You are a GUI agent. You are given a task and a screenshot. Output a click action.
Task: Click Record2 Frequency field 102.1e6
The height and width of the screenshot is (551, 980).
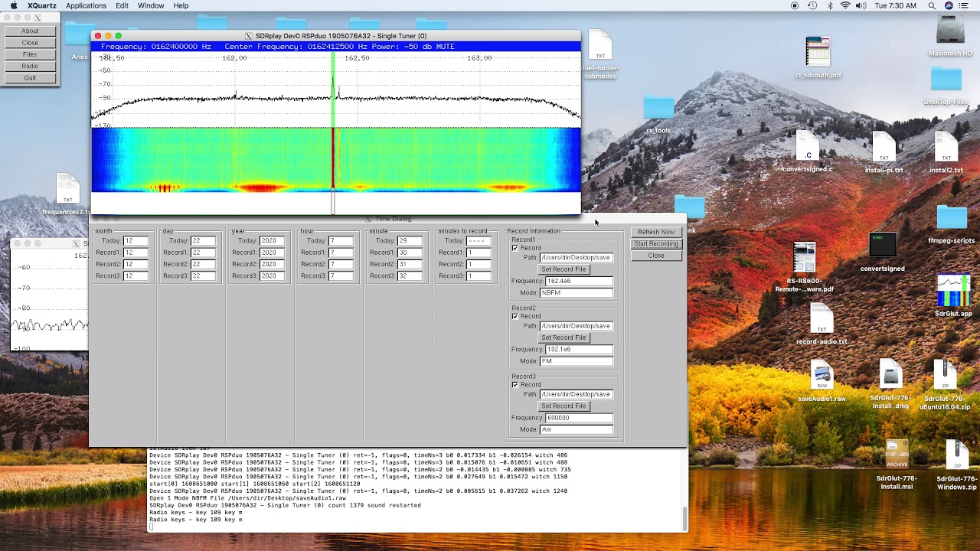pyautogui.click(x=579, y=350)
